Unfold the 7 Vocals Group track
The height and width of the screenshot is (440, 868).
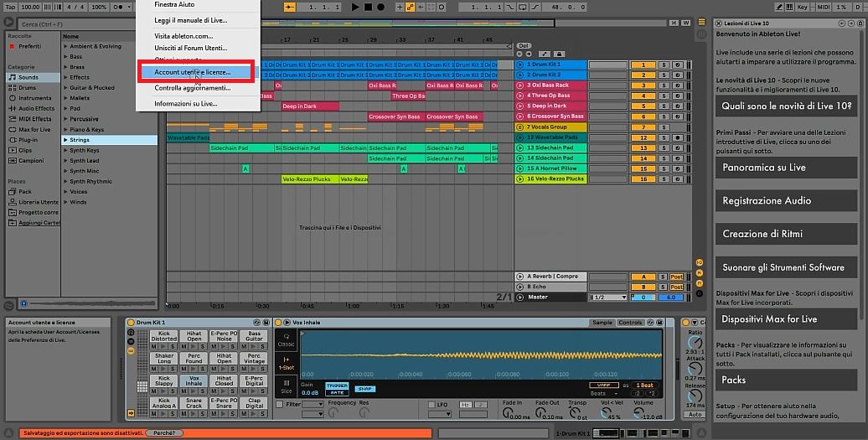[x=519, y=127]
